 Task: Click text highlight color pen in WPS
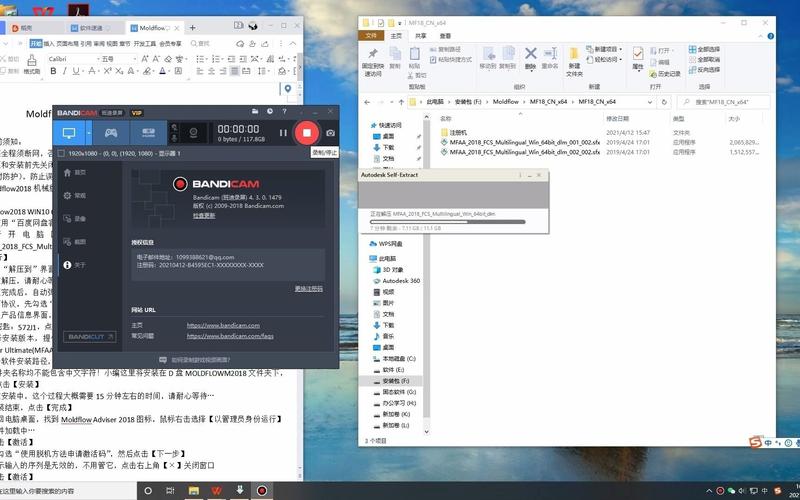pos(147,71)
